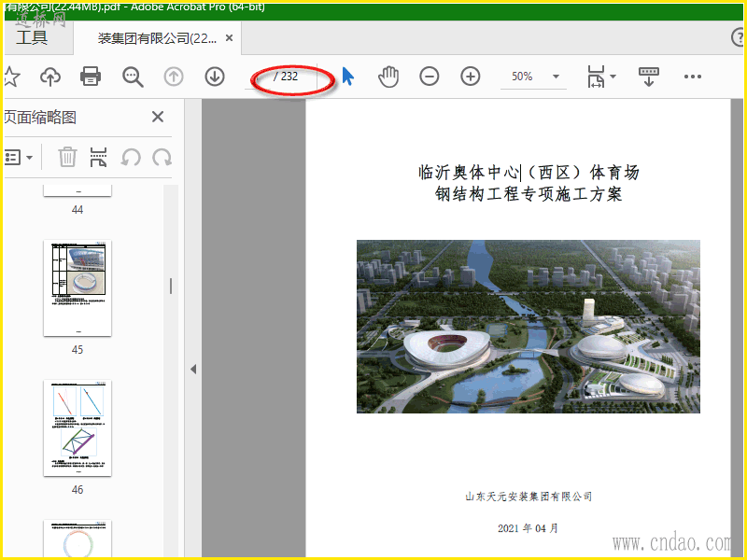The width and height of the screenshot is (747, 560).
Task: Print the document with printer icon
Action: click(91, 77)
